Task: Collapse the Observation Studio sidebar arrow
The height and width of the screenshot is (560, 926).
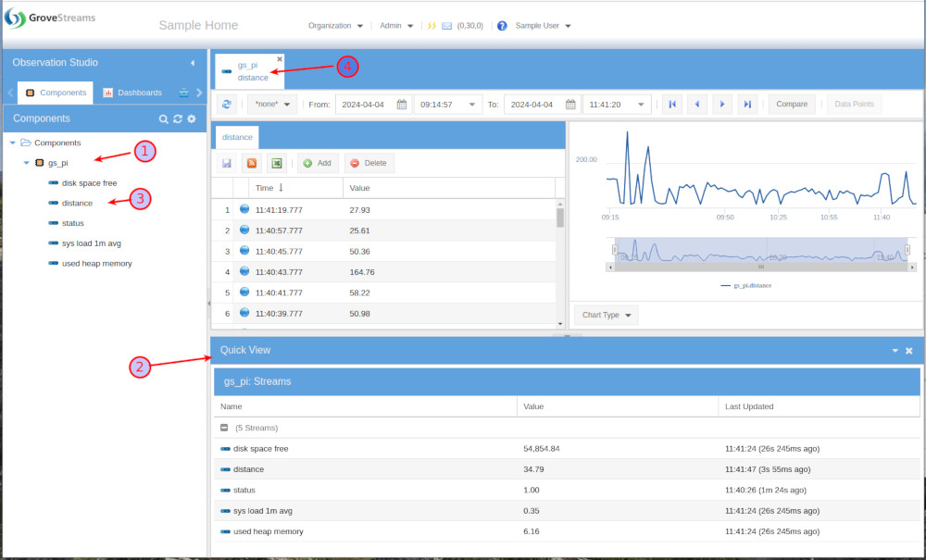Action: 193,63
